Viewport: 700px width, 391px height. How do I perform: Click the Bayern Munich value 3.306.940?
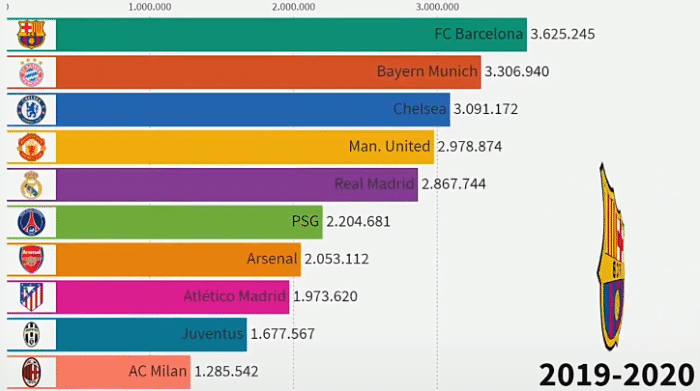pyautogui.click(x=517, y=72)
